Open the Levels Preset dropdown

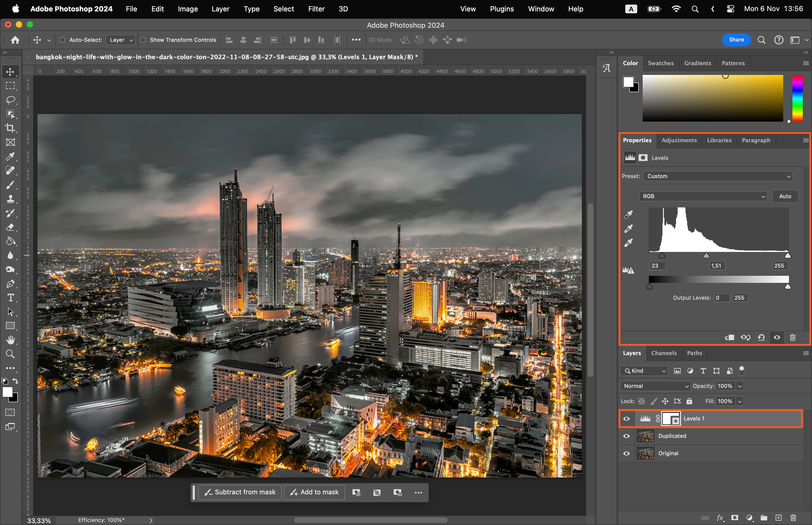point(718,176)
